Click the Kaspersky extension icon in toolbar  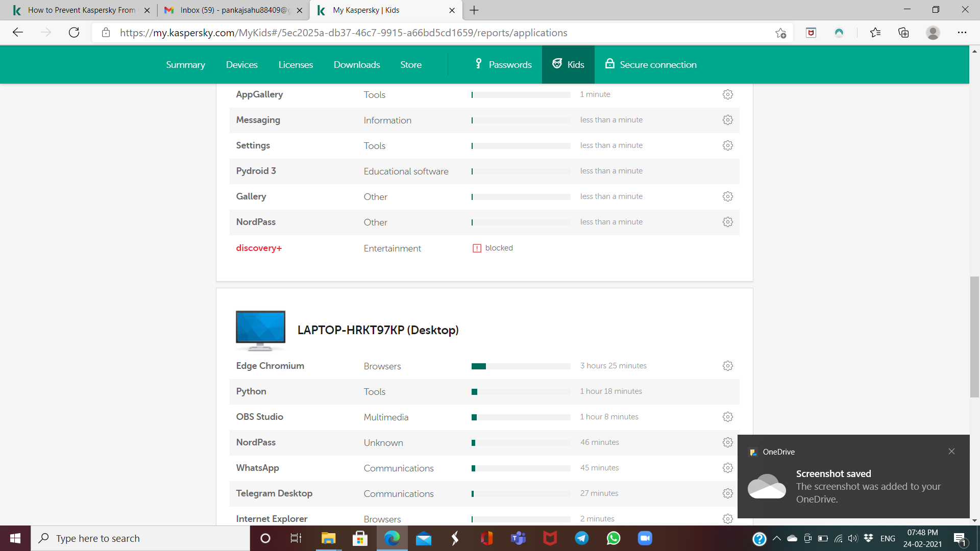[x=811, y=33]
